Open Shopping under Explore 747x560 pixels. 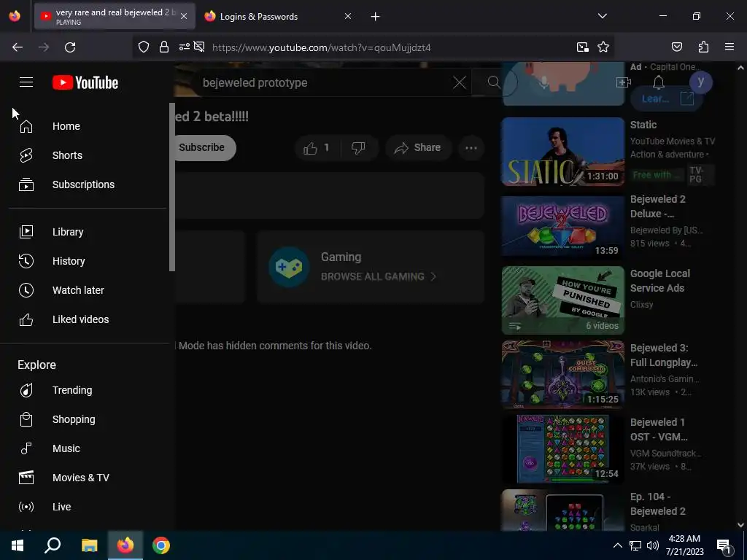coord(88,419)
